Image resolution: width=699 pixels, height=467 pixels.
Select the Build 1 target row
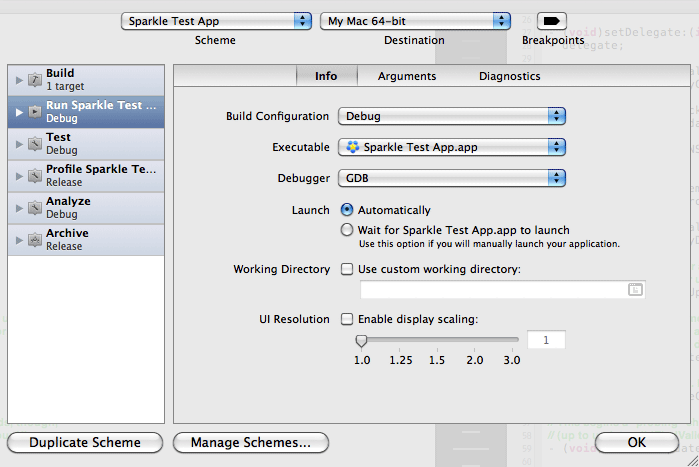pos(86,80)
